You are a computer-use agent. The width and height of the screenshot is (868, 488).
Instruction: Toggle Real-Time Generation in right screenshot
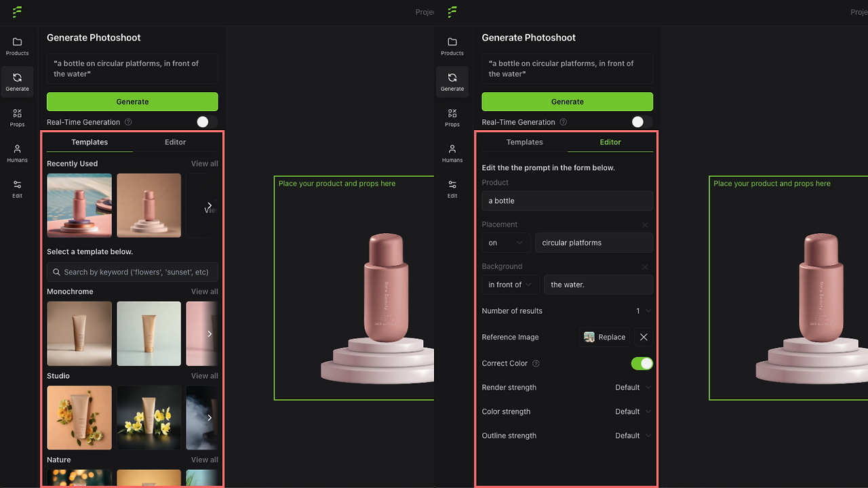click(x=642, y=122)
